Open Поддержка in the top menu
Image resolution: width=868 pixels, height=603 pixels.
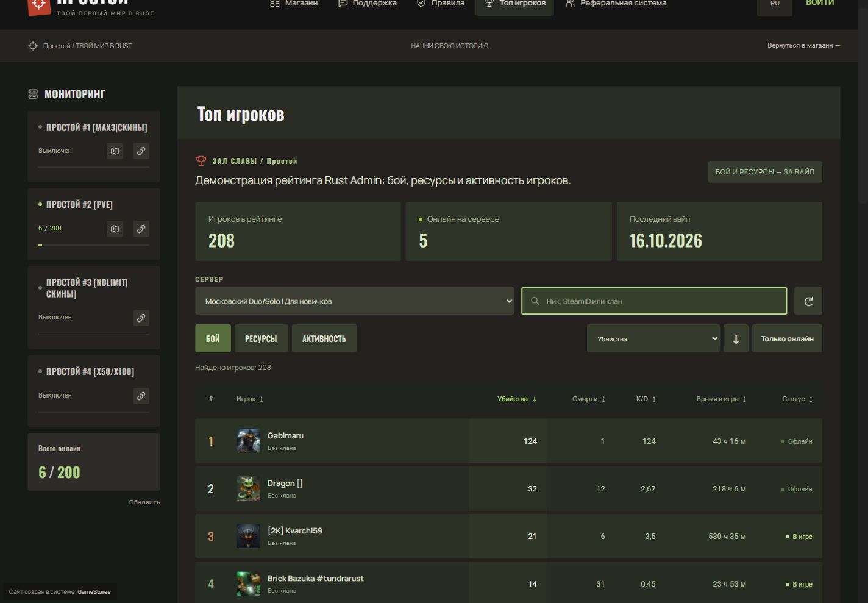pyautogui.click(x=368, y=4)
